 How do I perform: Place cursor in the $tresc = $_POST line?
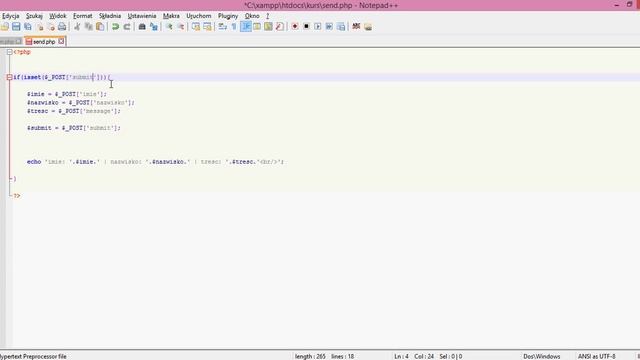pos(74,111)
